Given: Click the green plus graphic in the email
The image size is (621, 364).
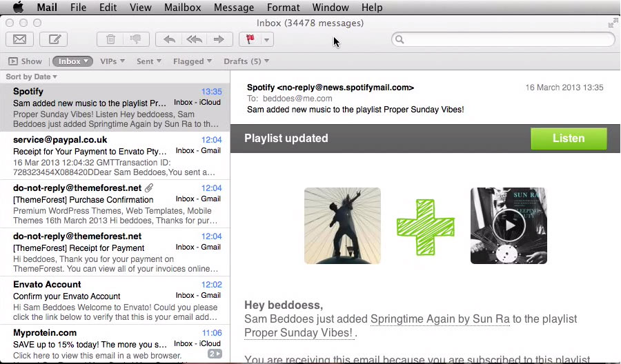Looking at the screenshot, I should pos(426,227).
